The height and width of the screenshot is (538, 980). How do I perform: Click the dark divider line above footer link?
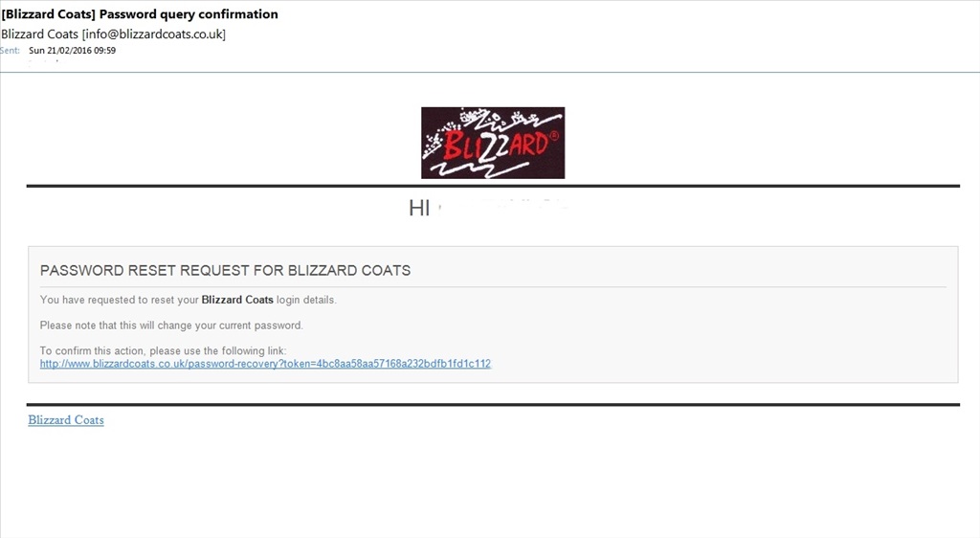tap(493, 405)
